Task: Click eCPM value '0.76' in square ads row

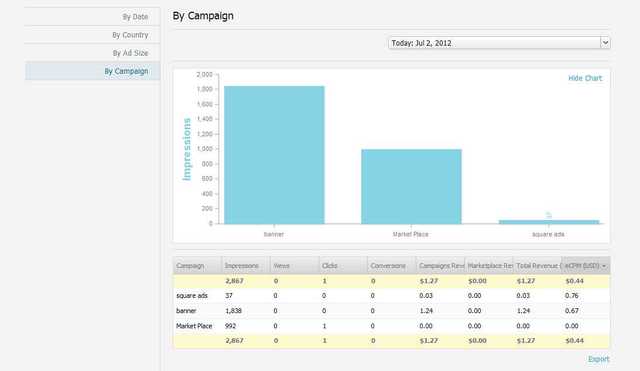Action: (572, 295)
